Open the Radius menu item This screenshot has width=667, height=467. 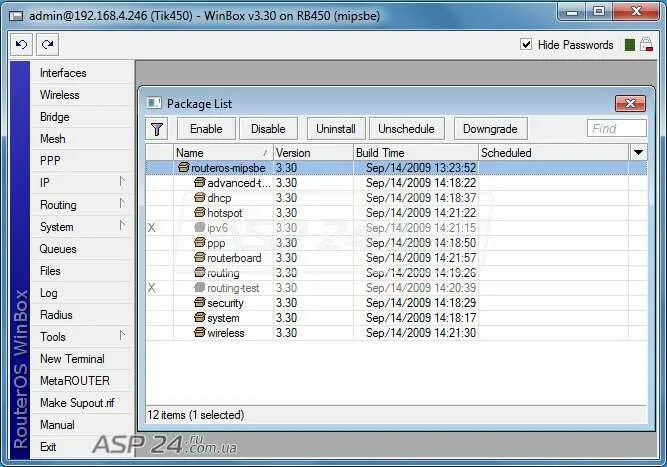point(83,315)
